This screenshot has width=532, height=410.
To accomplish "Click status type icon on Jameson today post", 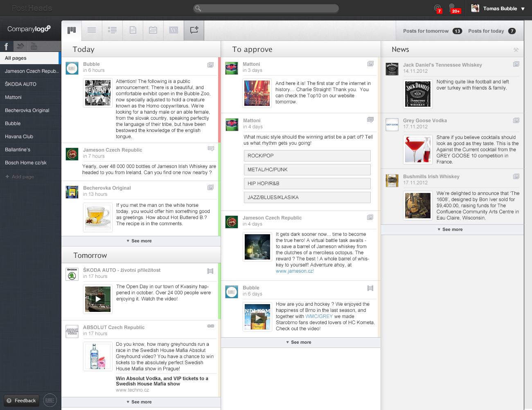I will [211, 149].
